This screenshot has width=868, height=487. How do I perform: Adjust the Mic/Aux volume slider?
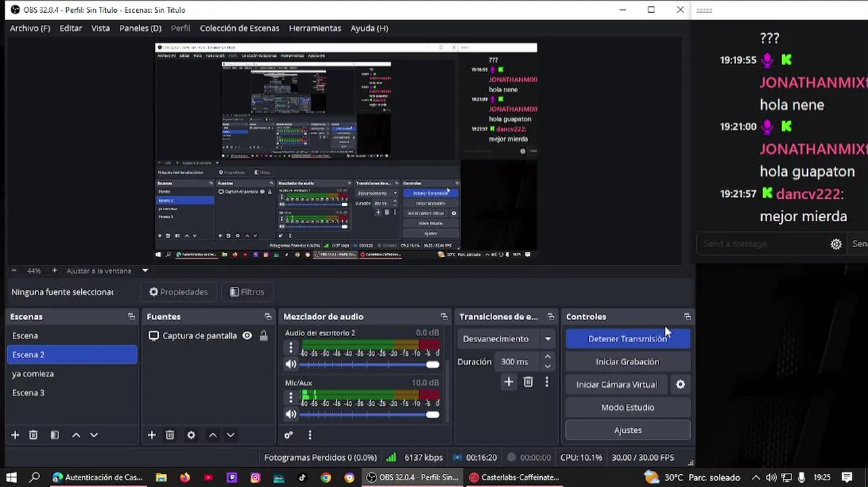pyautogui.click(x=369, y=415)
